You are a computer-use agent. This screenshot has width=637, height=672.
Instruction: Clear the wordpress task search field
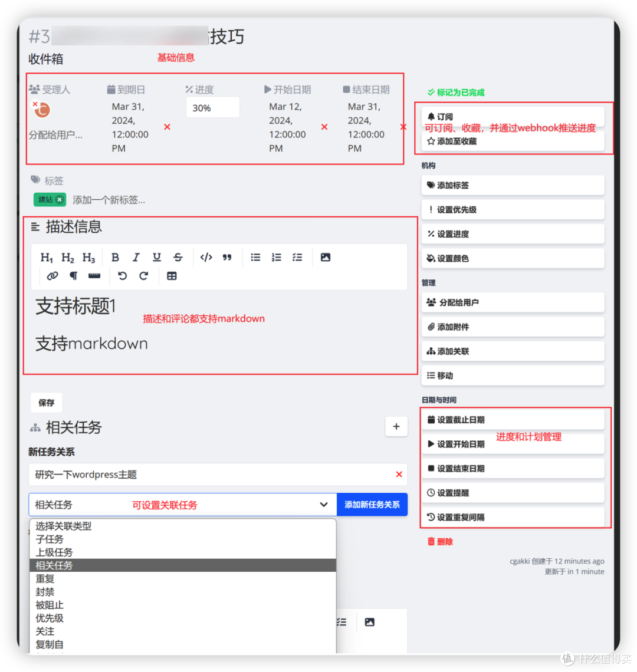399,475
